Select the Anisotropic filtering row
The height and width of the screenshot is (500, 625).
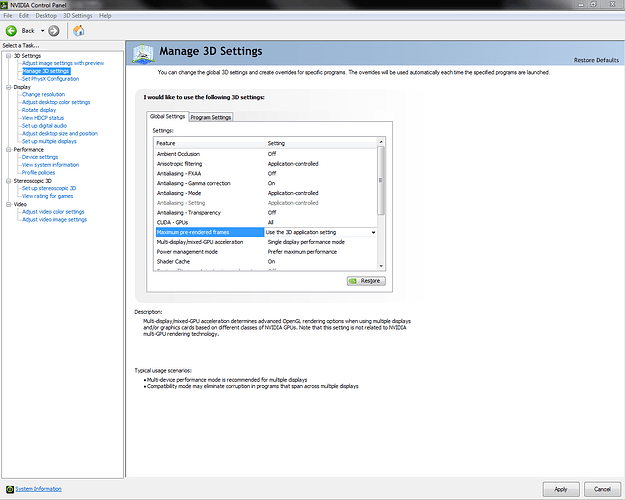coord(265,164)
